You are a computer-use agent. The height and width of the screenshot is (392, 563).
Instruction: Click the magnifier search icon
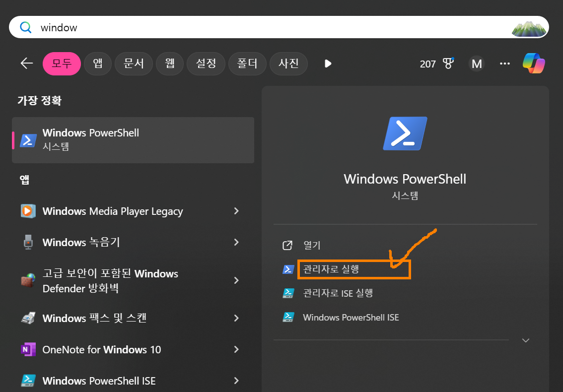tap(25, 27)
